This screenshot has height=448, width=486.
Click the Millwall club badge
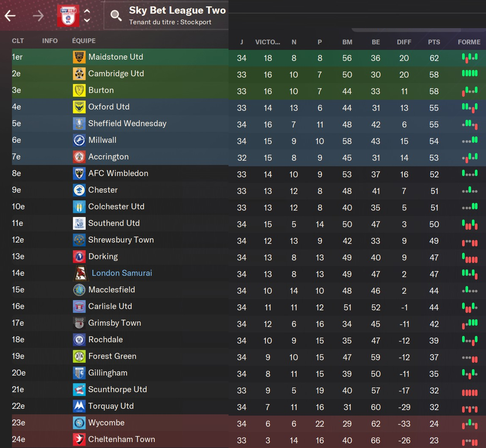pyautogui.click(x=79, y=140)
